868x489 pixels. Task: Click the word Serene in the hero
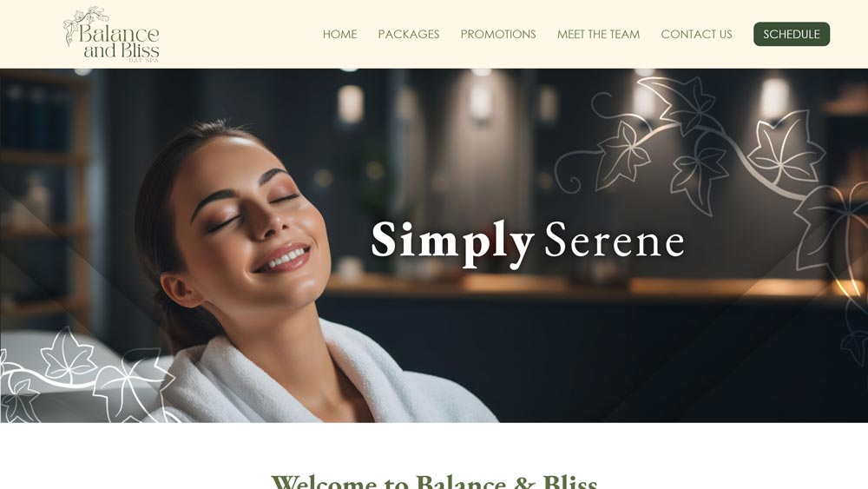(x=614, y=241)
